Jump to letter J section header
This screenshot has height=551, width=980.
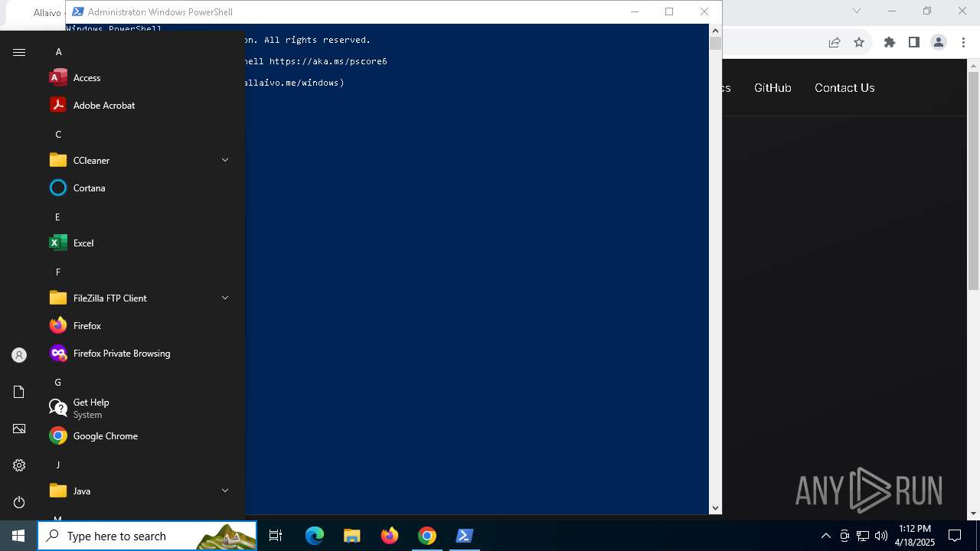(x=57, y=465)
